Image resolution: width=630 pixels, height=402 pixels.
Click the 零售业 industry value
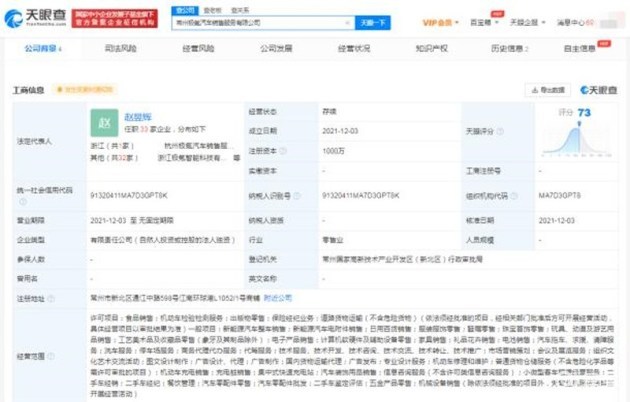[x=333, y=240]
